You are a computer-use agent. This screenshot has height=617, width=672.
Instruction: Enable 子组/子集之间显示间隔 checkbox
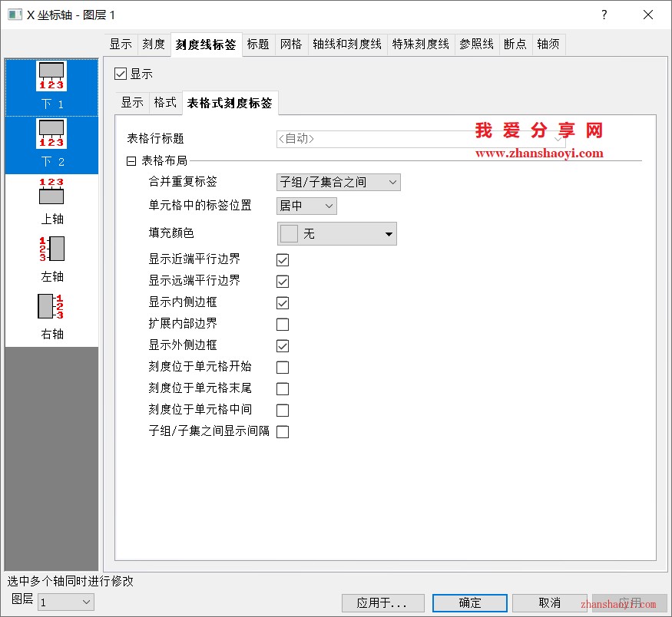click(283, 432)
